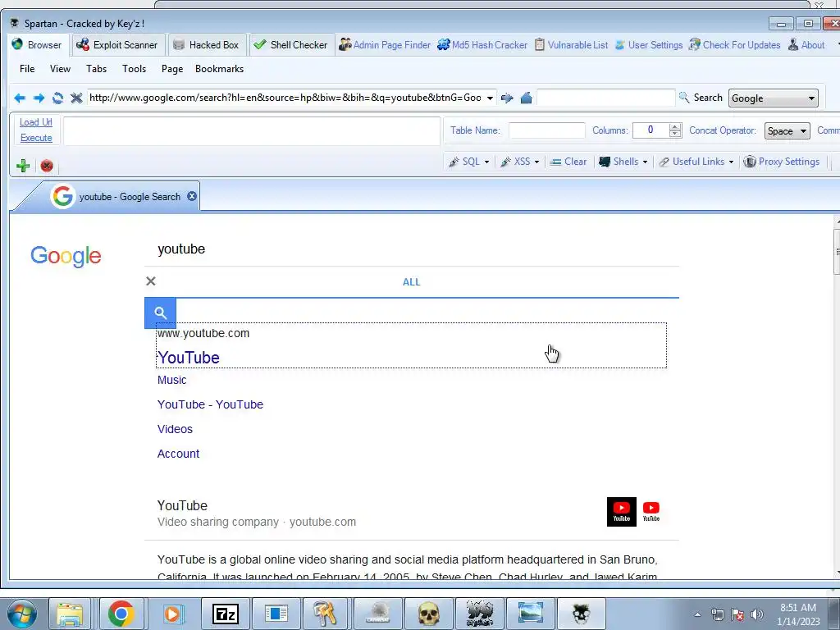This screenshot has width=840, height=630.
Task: Open the Bookmarks menu
Action: pyautogui.click(x=219, y=69)
